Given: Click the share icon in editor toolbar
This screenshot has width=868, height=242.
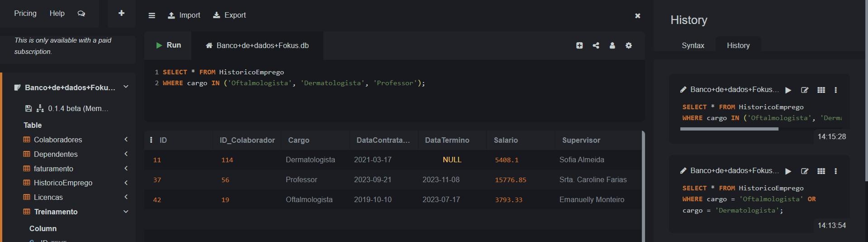Looking at the screenshot, I should [x=596, y=45].
